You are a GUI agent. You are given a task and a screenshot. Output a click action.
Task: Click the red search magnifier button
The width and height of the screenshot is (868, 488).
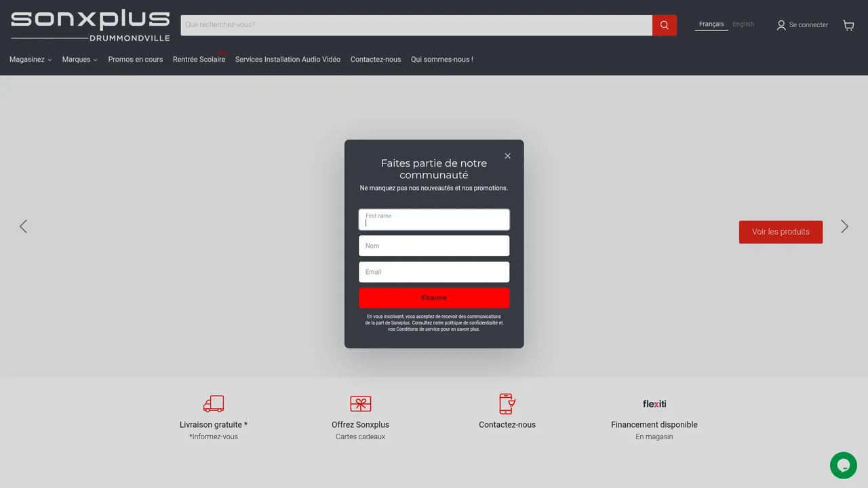(665, 25)
